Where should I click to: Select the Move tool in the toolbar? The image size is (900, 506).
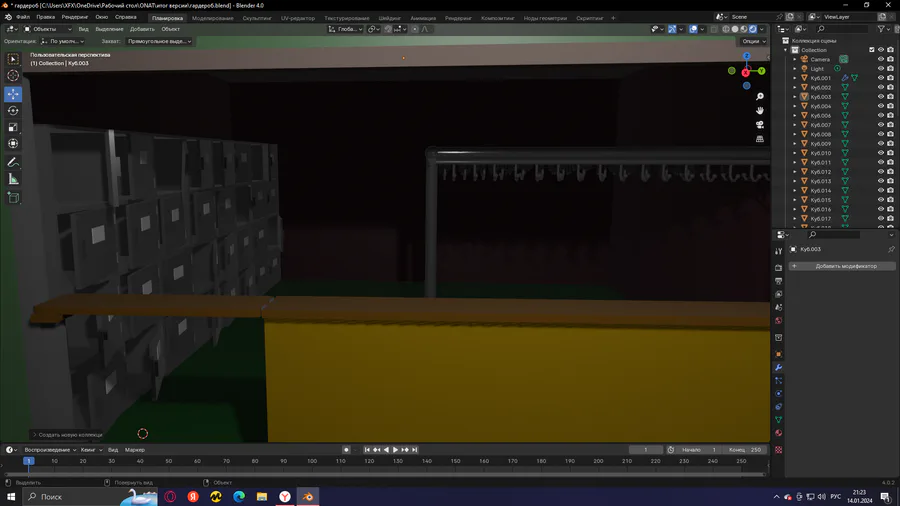[x=13, y=94]
